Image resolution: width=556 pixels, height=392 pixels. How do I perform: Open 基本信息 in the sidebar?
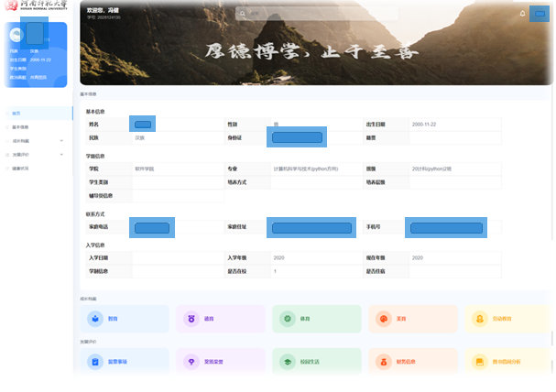coord(20,127)
